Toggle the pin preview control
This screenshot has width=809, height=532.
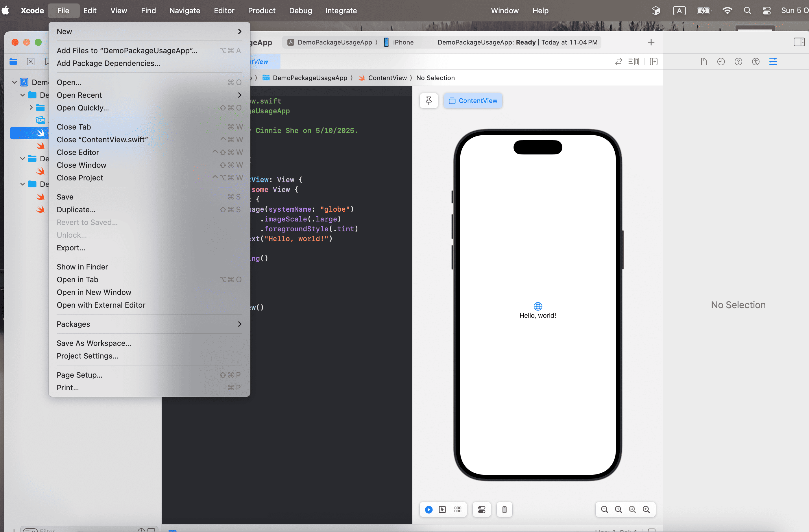pyautogui.click(x=428, y=101)
